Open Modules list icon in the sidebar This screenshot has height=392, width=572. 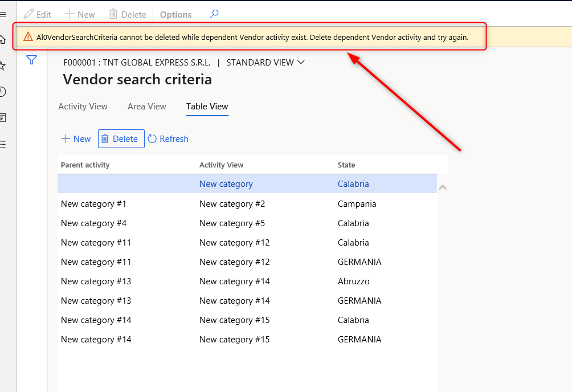(x=3, y=144)
